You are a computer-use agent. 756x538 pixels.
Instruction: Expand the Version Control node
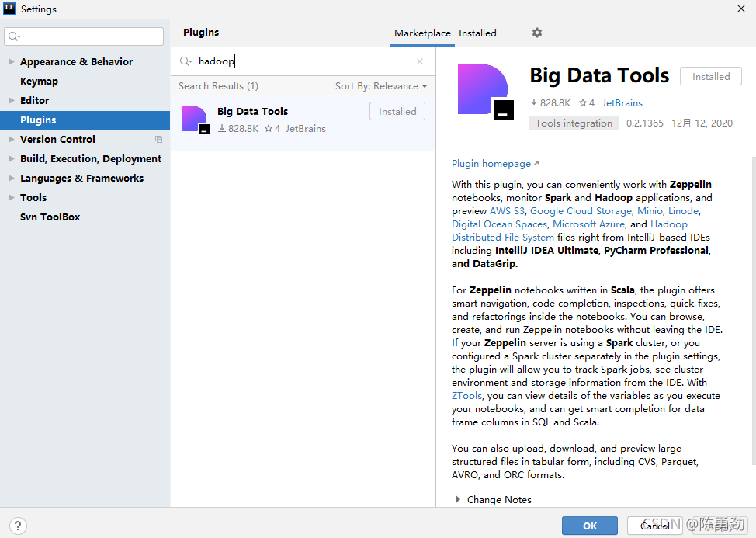coord(11,139)
